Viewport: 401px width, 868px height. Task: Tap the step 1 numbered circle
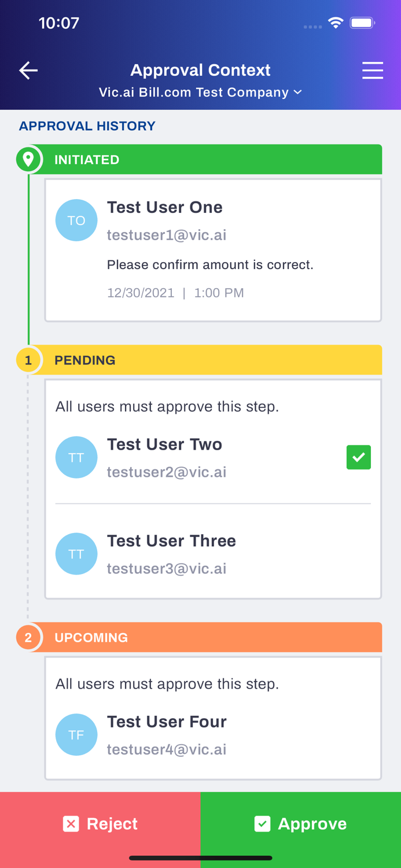pos(28,359)
